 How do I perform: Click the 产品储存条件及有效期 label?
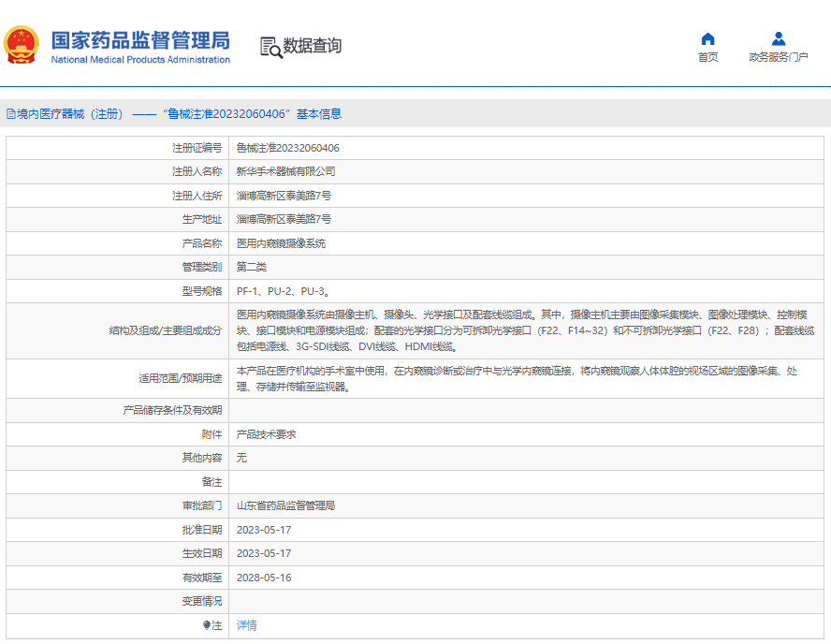point(172,410)
